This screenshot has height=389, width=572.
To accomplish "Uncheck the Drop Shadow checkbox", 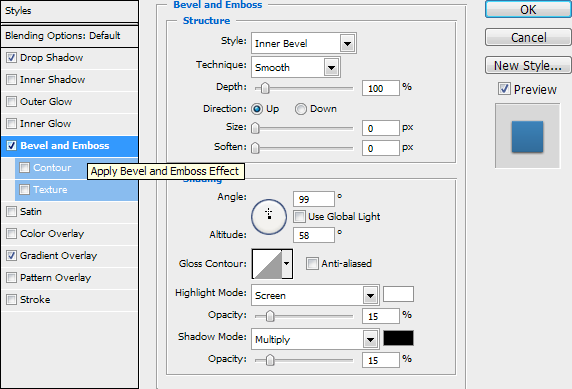I will point(11,58).
